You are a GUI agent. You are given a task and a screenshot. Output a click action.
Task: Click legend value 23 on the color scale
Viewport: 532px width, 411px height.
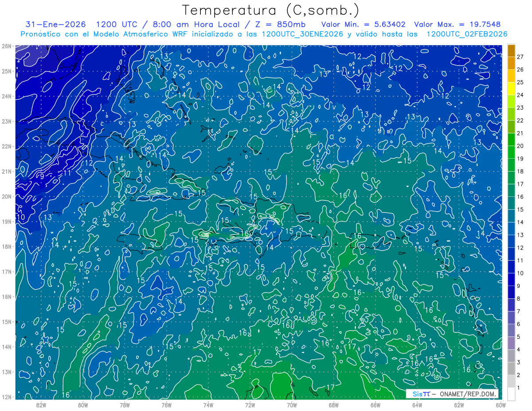pos(520,108)
